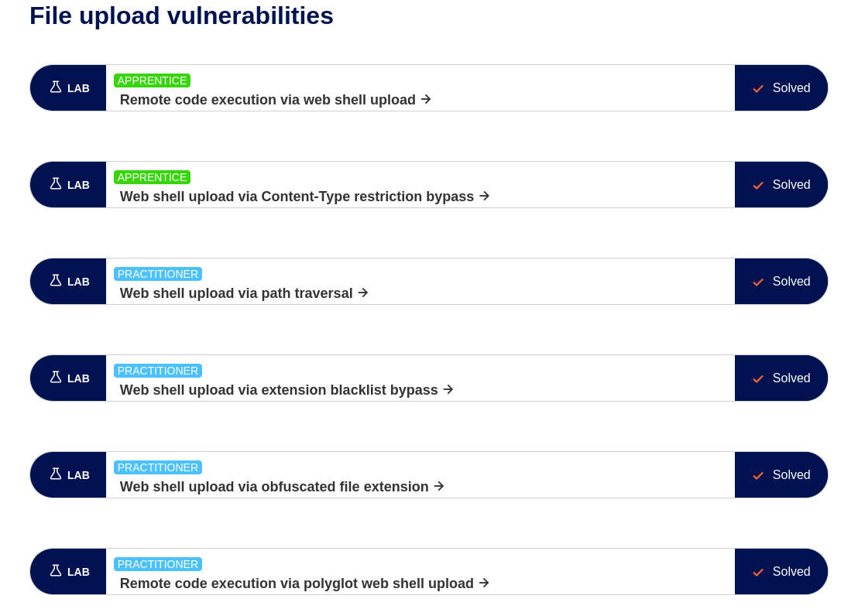
Task: Open the Web shell upload via Content-Type restriction bypass lab
Action: (297, 197)
